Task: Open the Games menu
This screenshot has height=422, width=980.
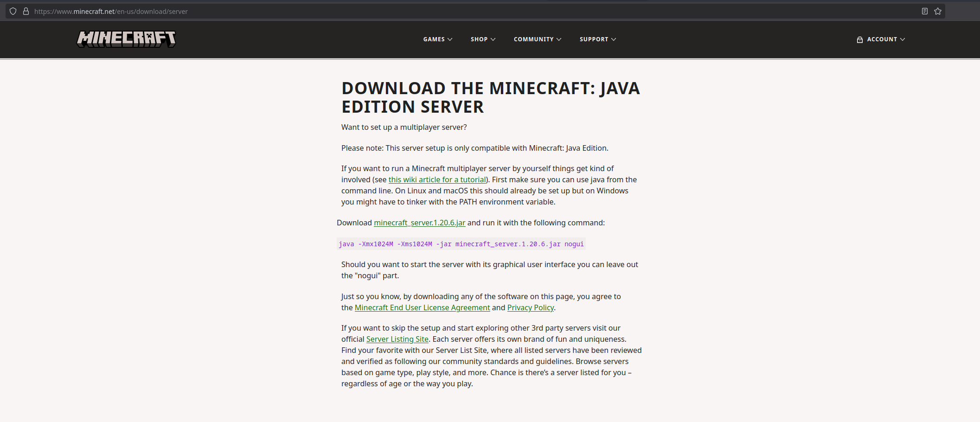Action: pyautogui.click(x=438, y=39)
